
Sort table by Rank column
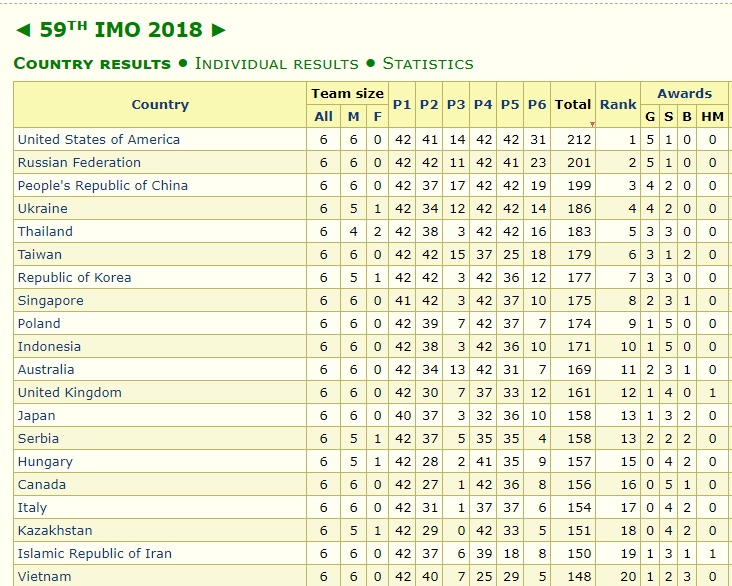[618, 104]
